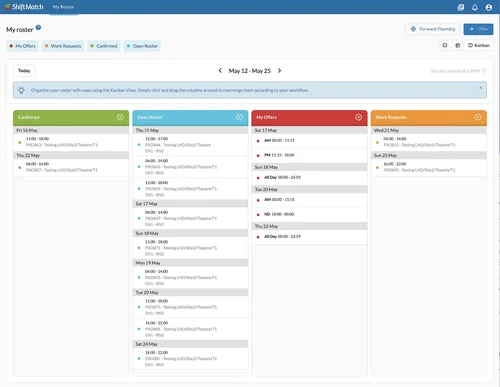This screenshot has width=500, height=387.
Task: Toggle the Open Roster filter chip
Action: pos(142,46)
